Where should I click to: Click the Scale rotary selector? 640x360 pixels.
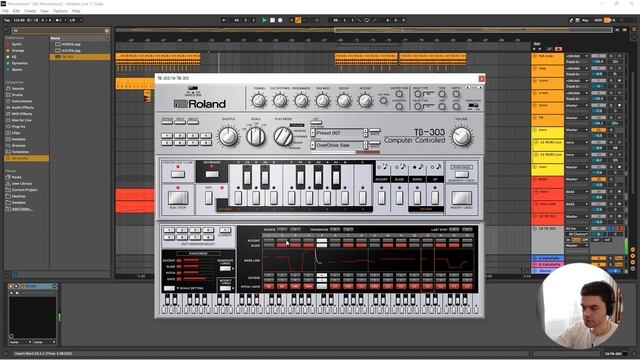[256, 137]
